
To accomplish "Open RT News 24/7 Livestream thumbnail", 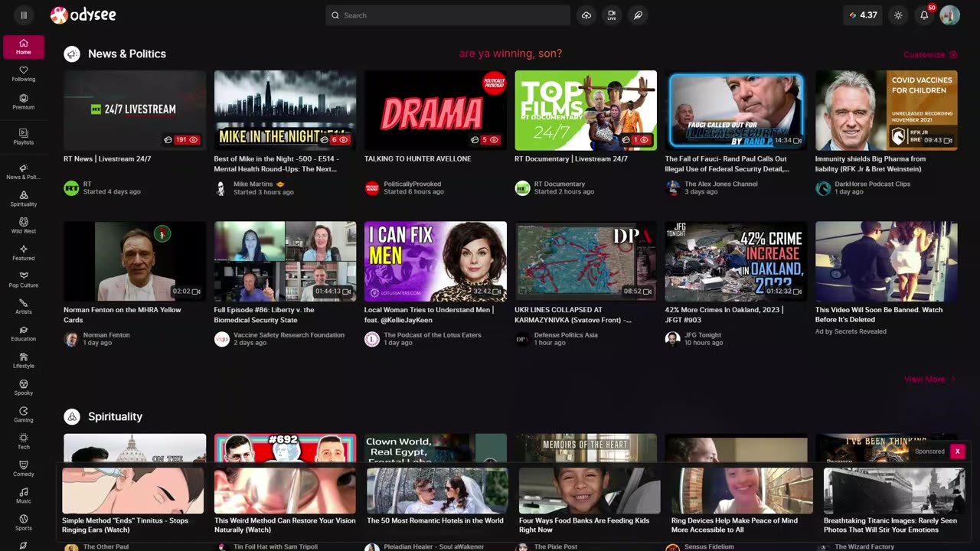I will (x=135, y=110).
